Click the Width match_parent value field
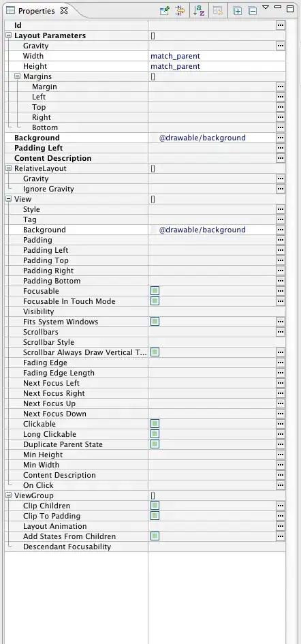The image size is (301, 644). tap(217, 57)
